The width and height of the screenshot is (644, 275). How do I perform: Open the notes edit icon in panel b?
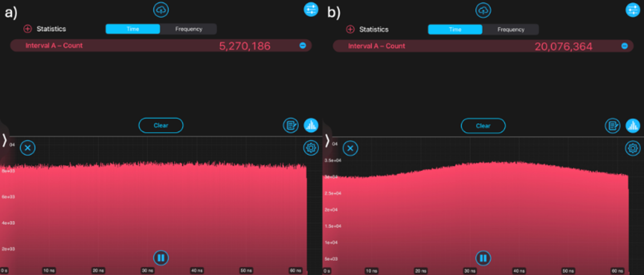pos(612,126)
